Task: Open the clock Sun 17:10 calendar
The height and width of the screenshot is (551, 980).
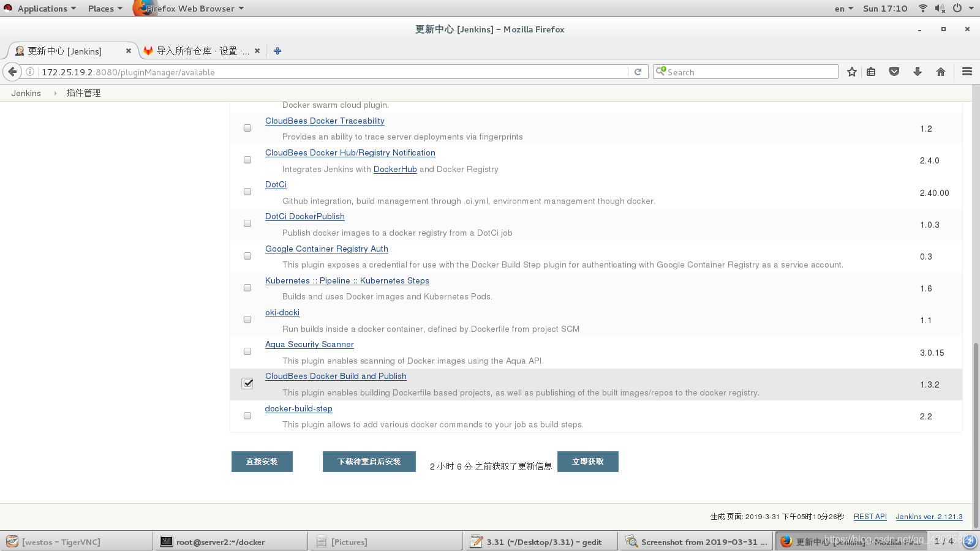Action: pyautogui.click(x=885, y=9)
